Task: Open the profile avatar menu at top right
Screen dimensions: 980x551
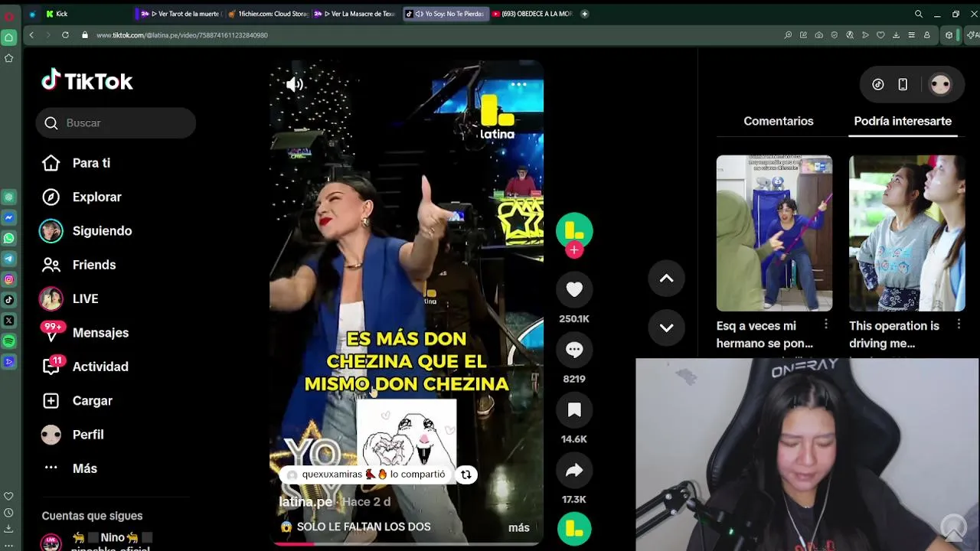Action: coord(940,84)
